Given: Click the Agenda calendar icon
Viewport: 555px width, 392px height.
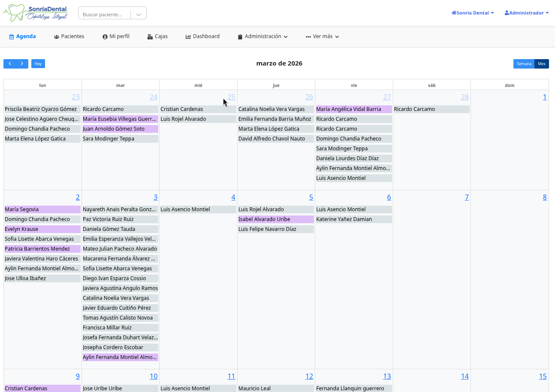Looking at the screenshot, I should [x=12, y=37].
